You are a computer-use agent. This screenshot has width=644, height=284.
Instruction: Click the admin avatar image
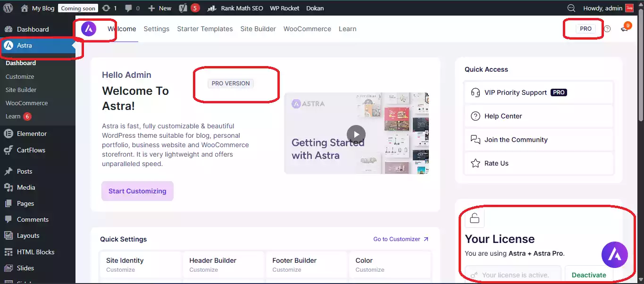[x=629, y=8]
